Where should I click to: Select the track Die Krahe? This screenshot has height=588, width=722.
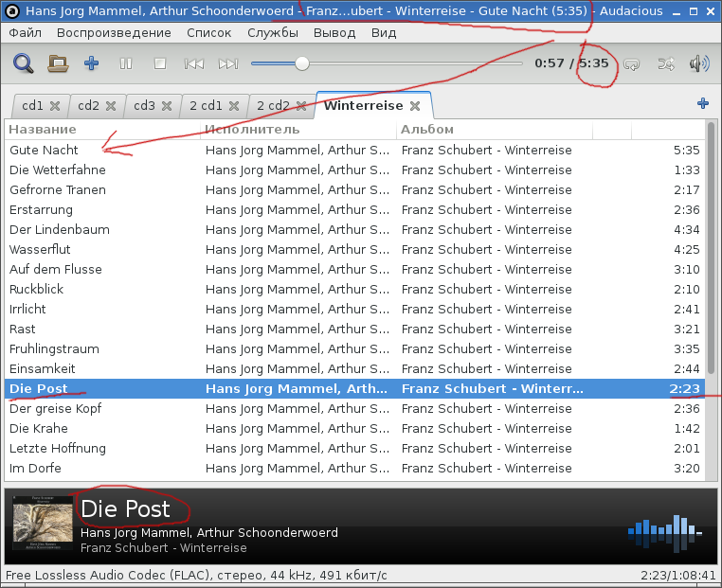point(354,428)
